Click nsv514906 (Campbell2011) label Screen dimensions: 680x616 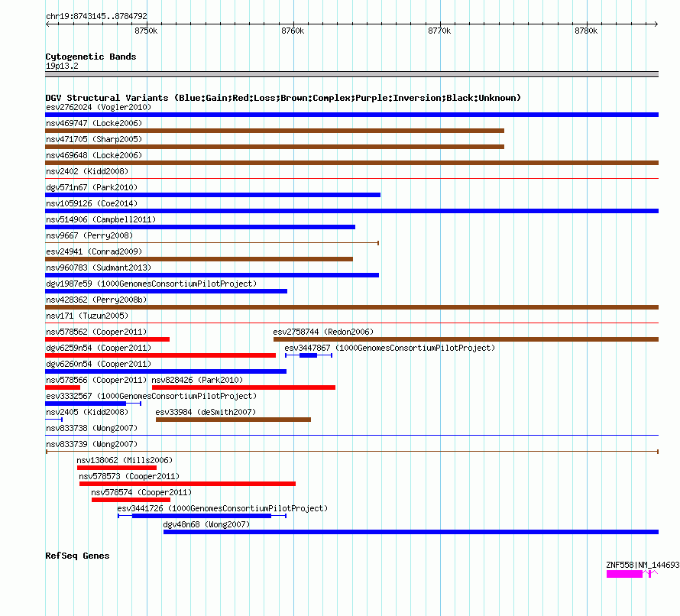(x=101, y=219)
